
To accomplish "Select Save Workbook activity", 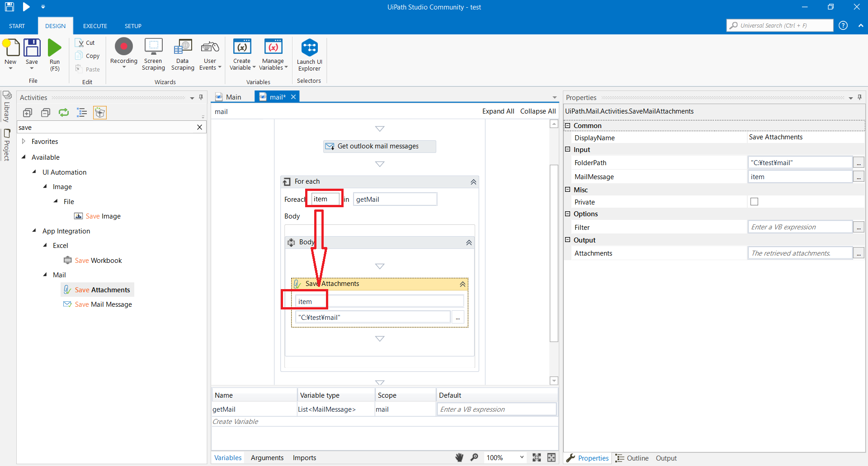I will click(x=93, y=261).
